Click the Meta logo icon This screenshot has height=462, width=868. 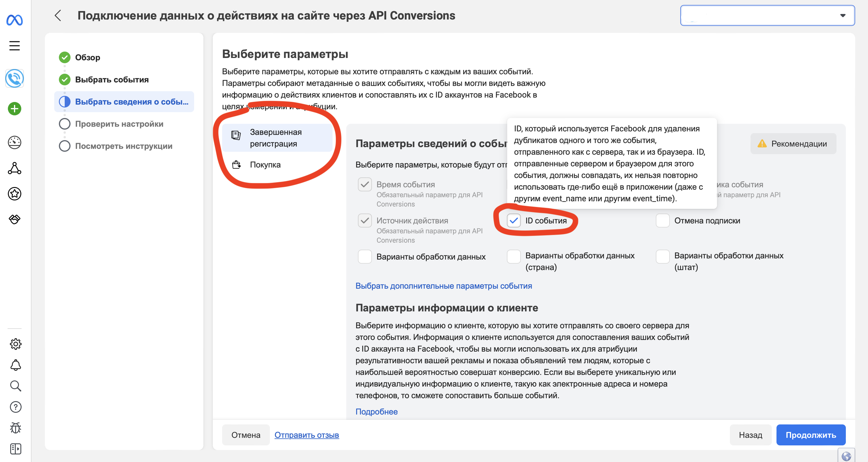(15, 20)
